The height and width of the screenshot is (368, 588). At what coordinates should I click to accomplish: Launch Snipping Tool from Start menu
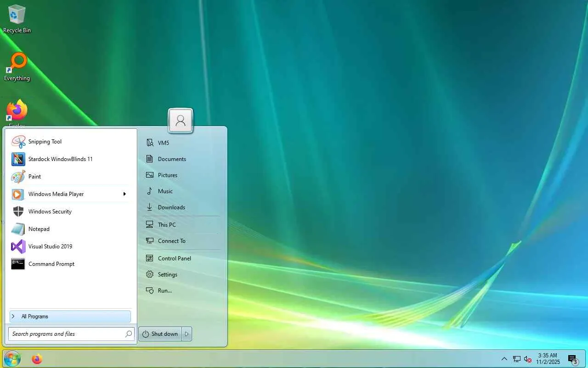pos(70,142)
